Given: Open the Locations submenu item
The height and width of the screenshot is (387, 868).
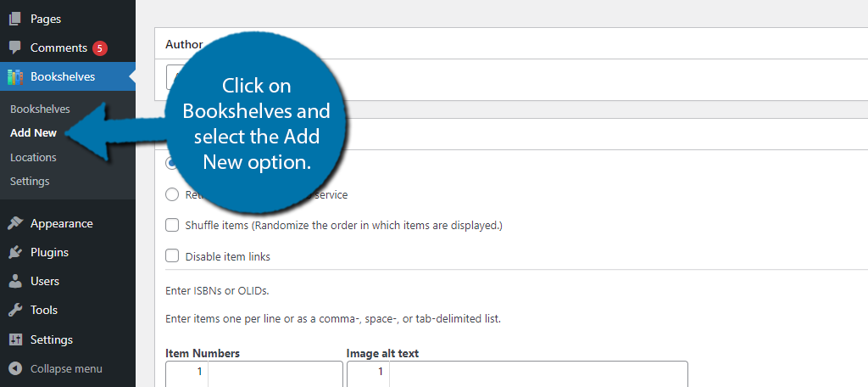Looking at the screenshot, I should [x=33, y=158].
